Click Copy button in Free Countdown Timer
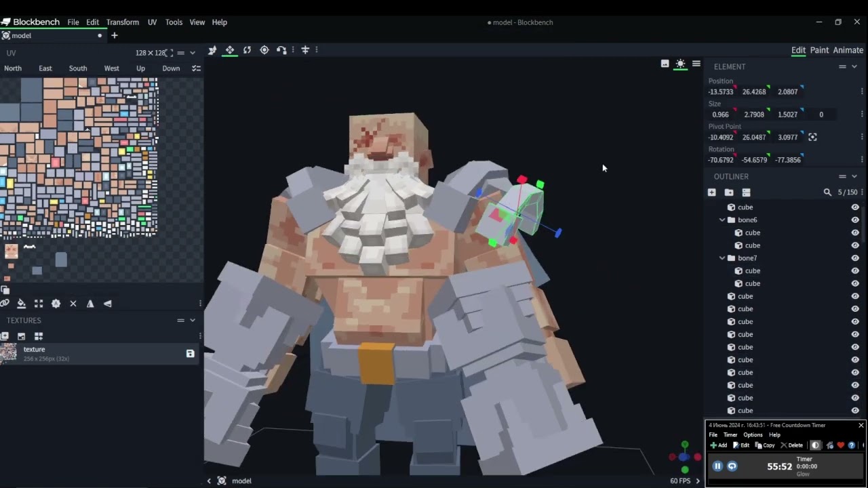868x488 pixels. click(764, 445)
